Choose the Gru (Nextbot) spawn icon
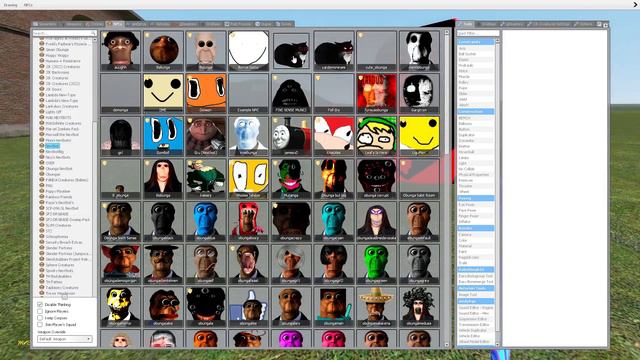 tap(206, 136)
